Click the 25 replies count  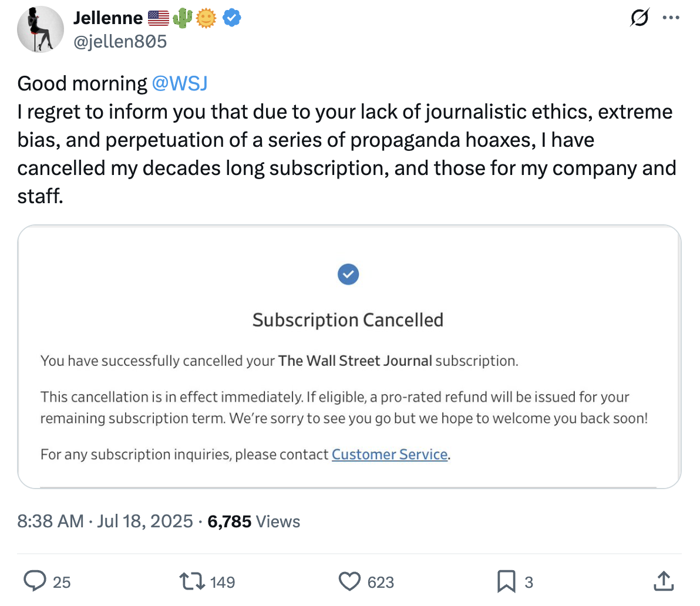click(62, 583)
